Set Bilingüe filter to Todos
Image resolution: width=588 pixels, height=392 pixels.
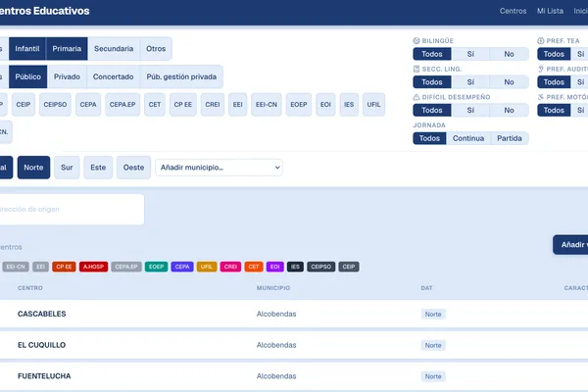(x=432, y=54)
